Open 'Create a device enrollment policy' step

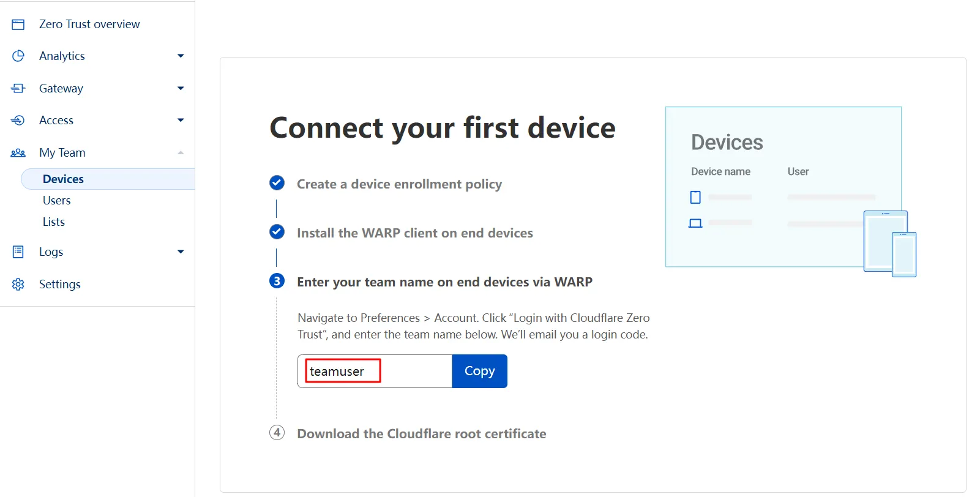click(399, 184)
